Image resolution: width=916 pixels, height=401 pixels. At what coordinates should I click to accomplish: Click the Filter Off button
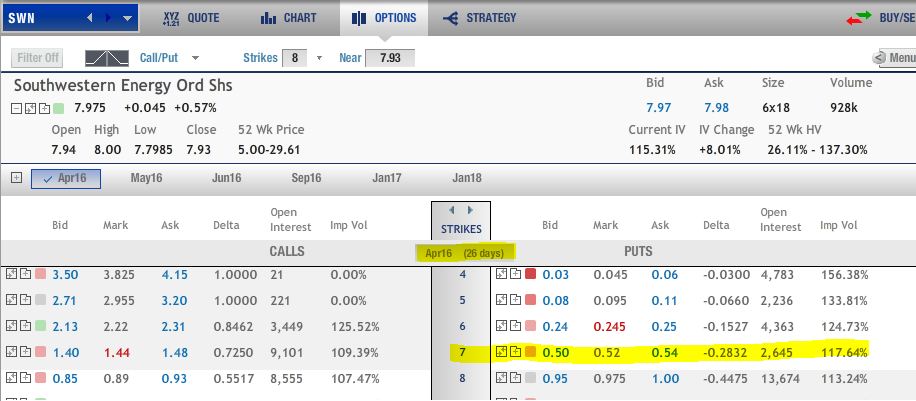[38, 58]
